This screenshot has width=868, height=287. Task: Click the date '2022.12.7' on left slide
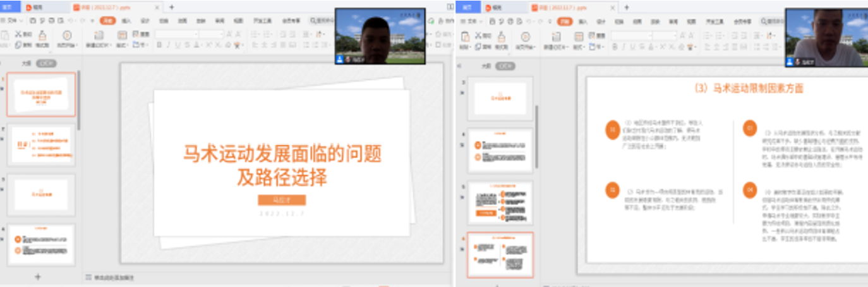pyautogui.click(x=282, y=213)
